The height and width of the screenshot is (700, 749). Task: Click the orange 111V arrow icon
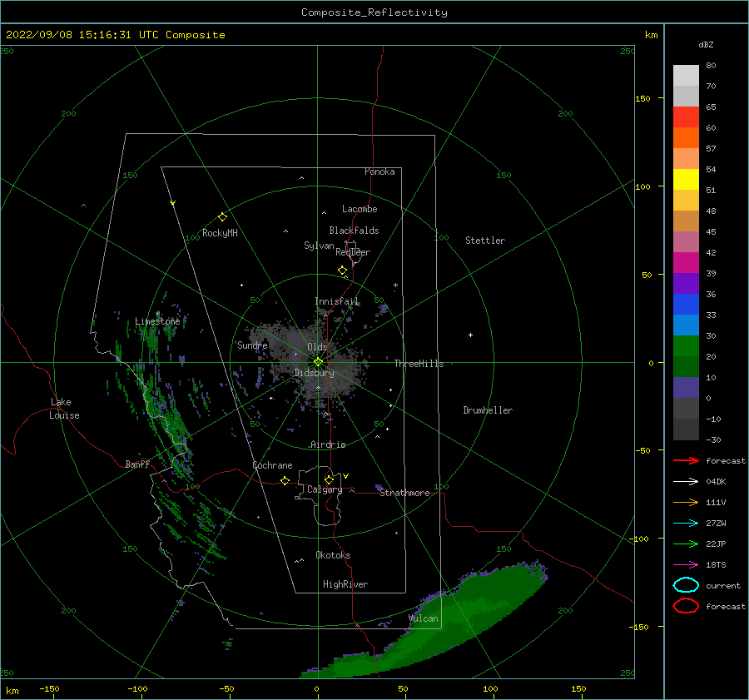tap(686, 502)
